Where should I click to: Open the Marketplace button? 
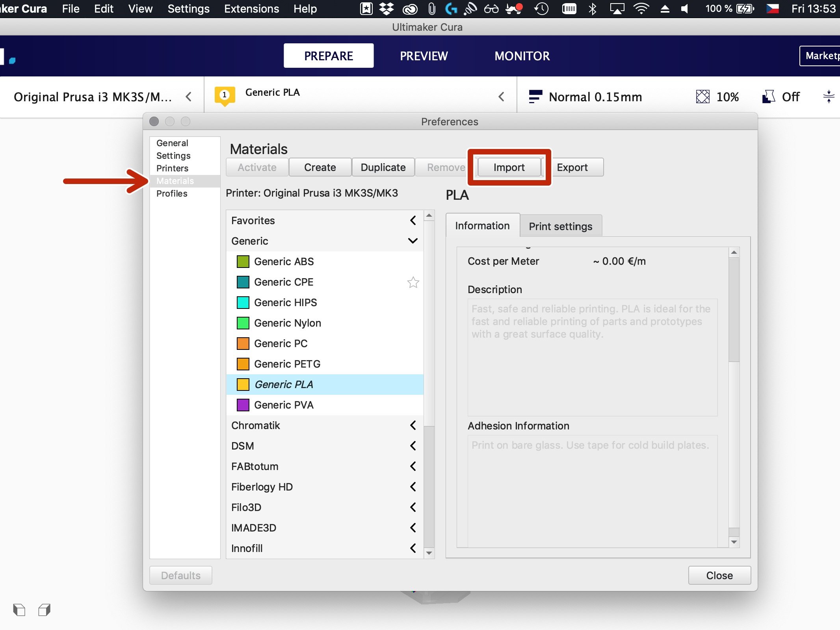point(820,56)
